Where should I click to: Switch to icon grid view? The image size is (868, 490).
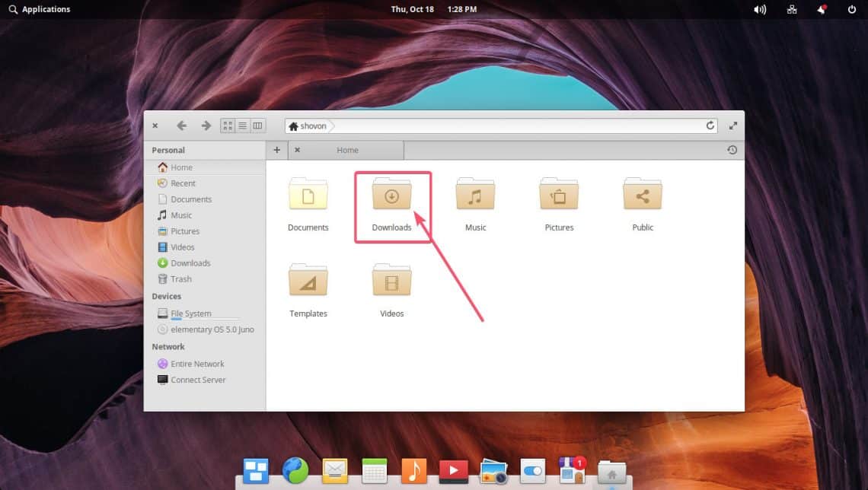click(228, 126)
